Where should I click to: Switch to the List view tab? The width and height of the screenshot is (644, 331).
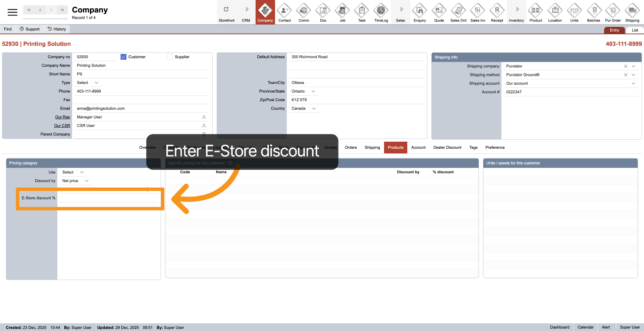click(x=635, y=30)
